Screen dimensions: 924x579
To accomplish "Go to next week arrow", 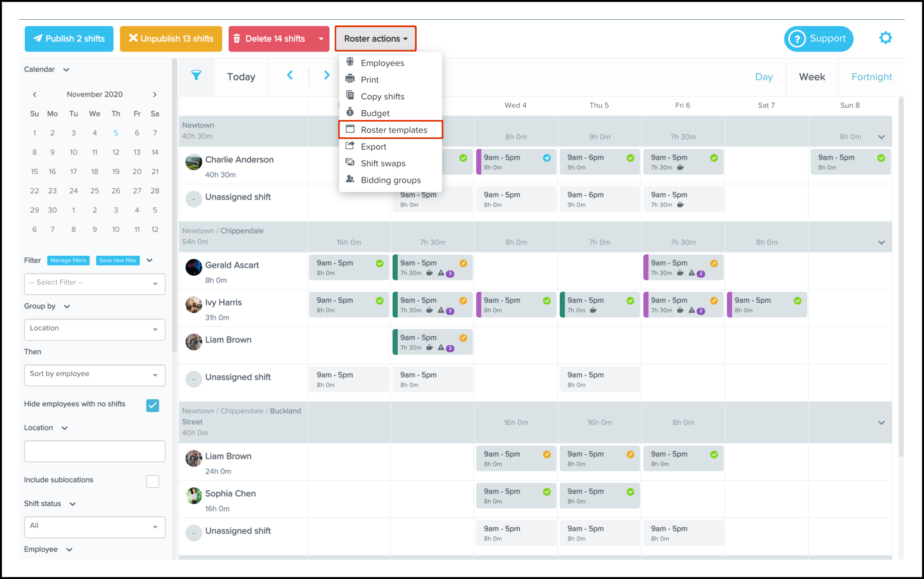I will pos(327,76).
